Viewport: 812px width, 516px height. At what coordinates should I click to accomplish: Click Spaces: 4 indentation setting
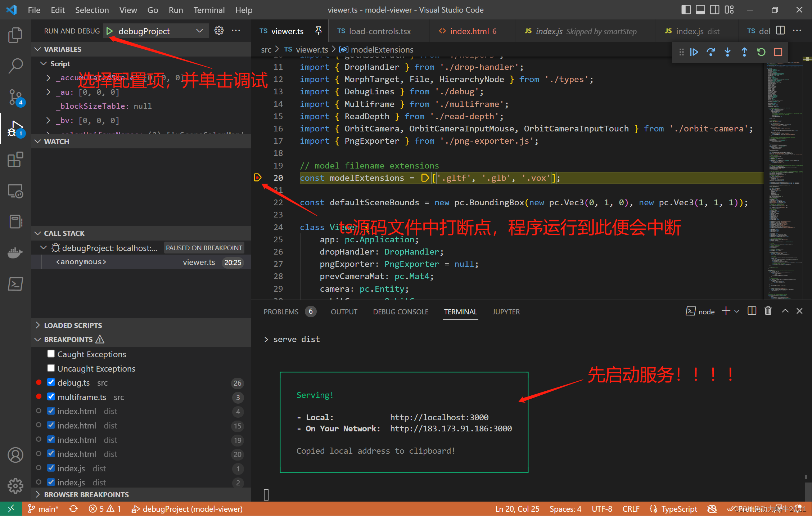565,509
